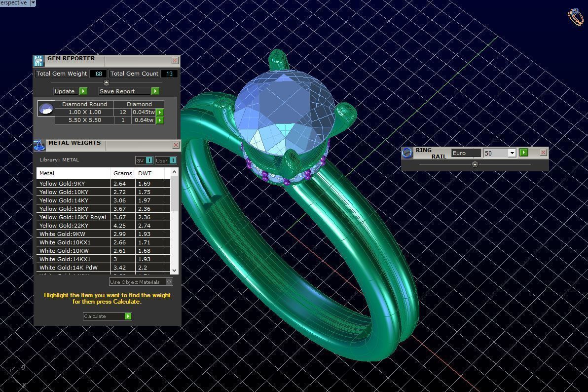Click the Diamond Round header cell
588x392 pixels.
[84, 104]
